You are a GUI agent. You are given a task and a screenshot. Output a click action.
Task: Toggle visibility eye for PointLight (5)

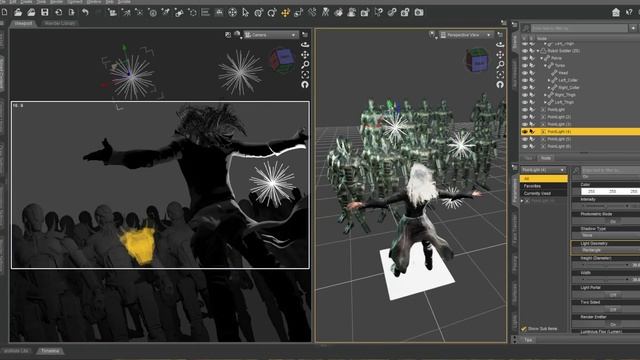tap(525, 139)
